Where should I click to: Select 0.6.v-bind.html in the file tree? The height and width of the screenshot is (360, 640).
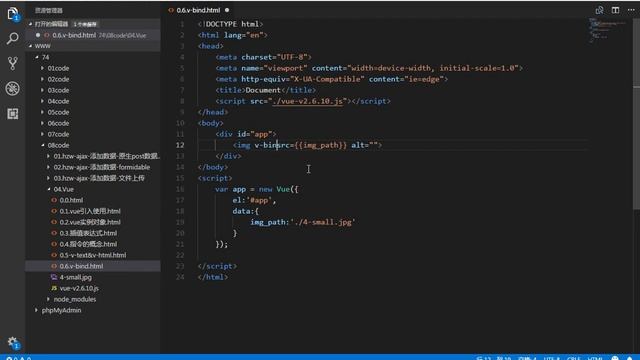tap(93, 267)
